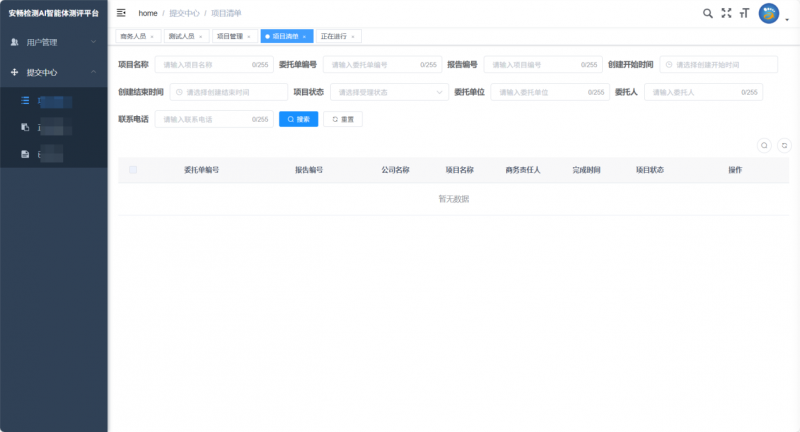This screenshot has height=432, width=800.
Task: Collapse the 提交中心 sidebar menu
Action: [53, 72]
